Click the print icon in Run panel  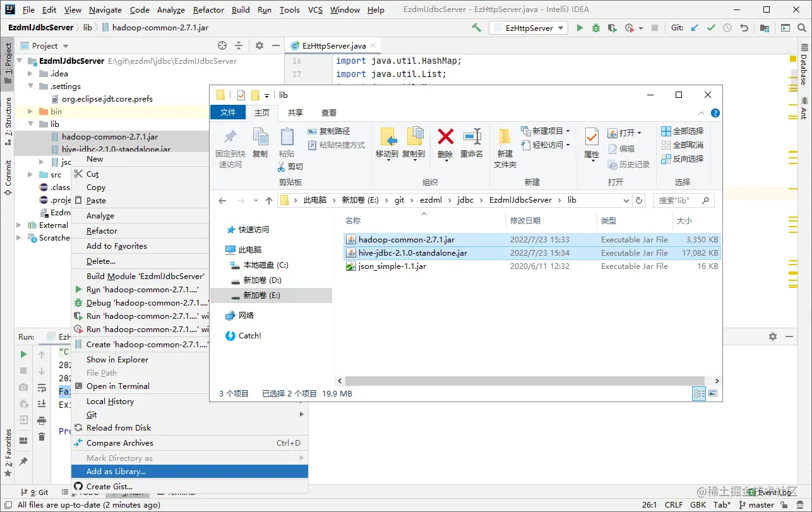coord(42,420)
